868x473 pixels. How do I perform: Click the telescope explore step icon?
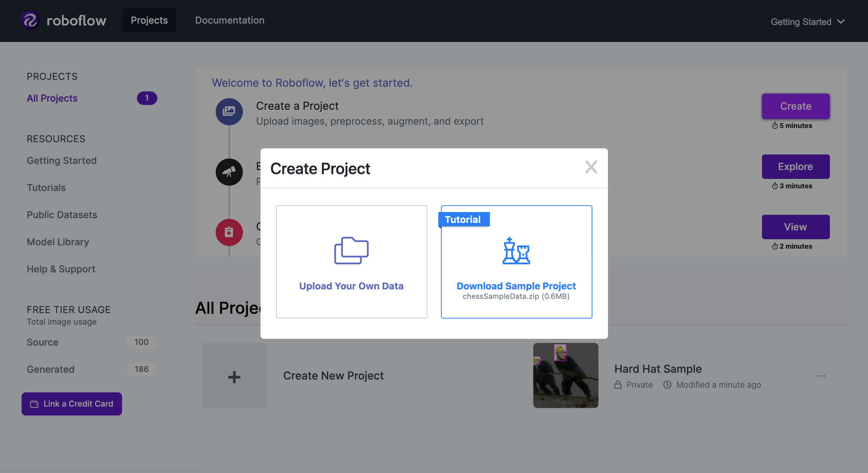pos(229,172)
